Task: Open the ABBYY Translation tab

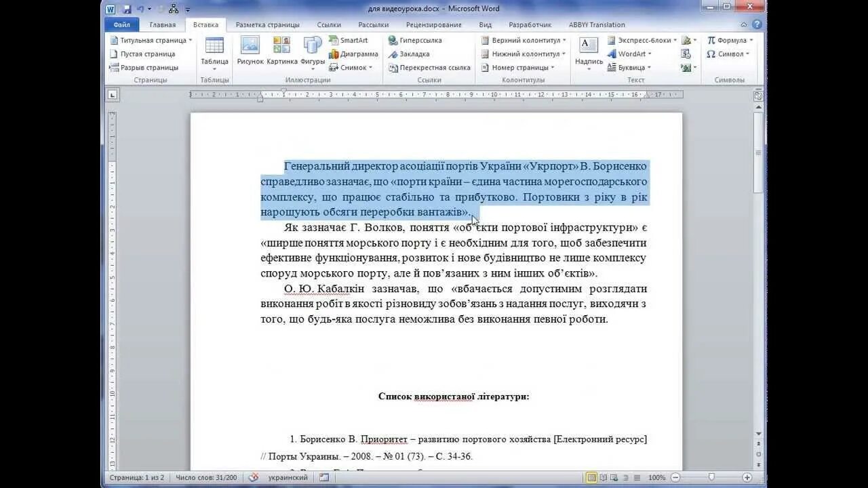Action: point(597,25)
